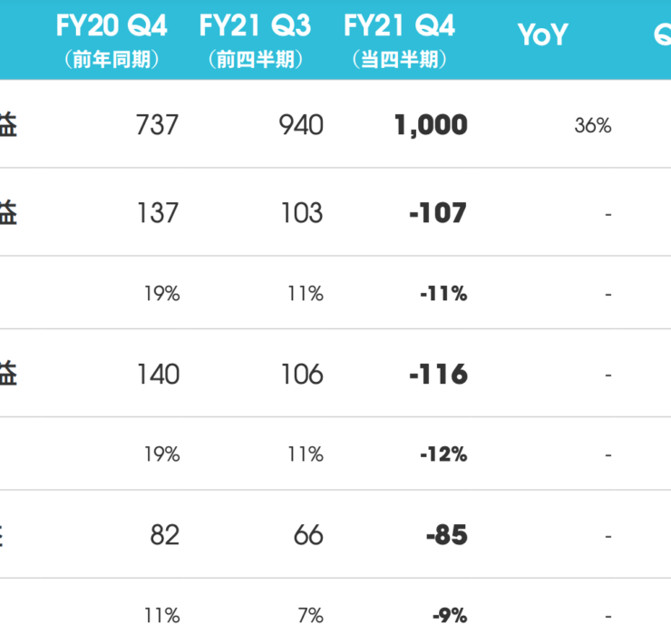The width and height of the screenshot is (671, 644).
Task: Click the YoY column header
Action: coord(542,35)
